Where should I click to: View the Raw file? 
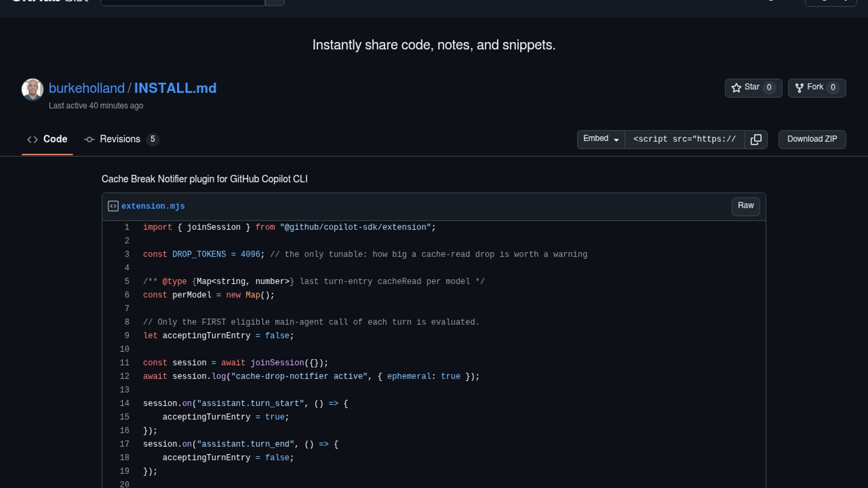click(x=745, y=206)
